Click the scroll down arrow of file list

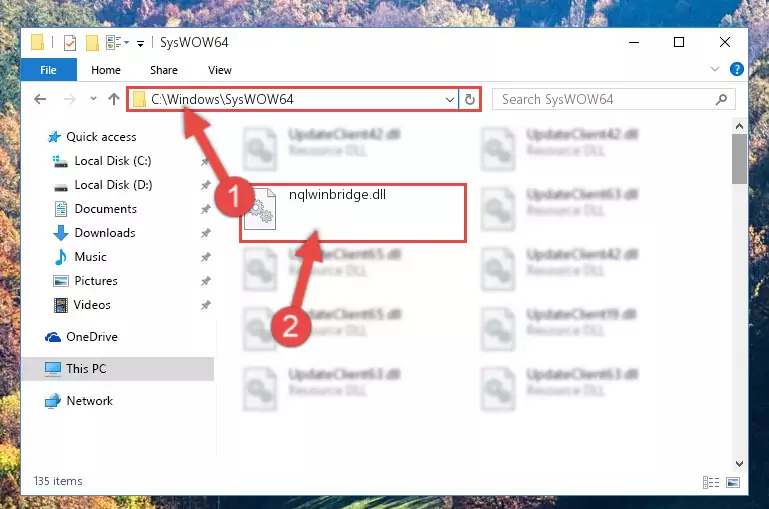(739, 463)
